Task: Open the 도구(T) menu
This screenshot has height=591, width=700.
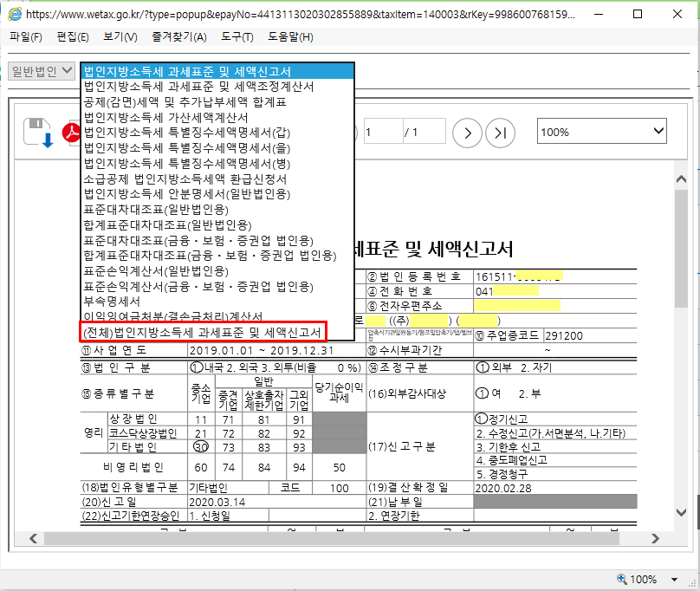Action: (237, 36)
